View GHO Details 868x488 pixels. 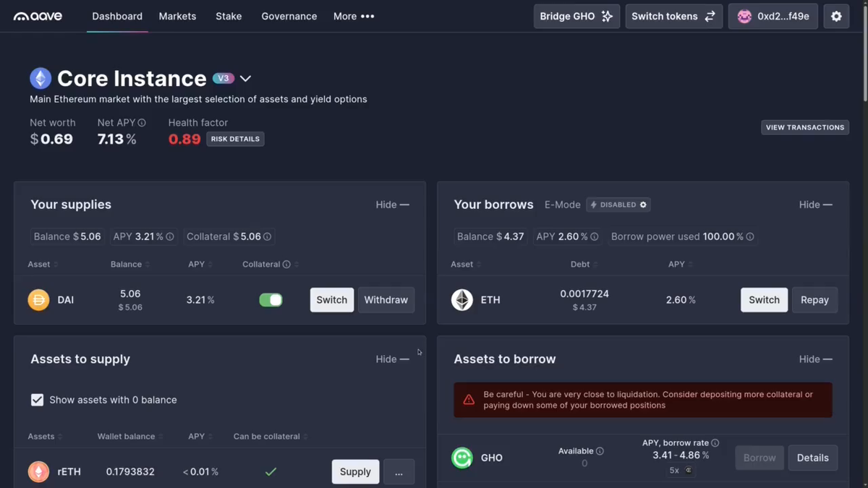[x=812, y=458]
